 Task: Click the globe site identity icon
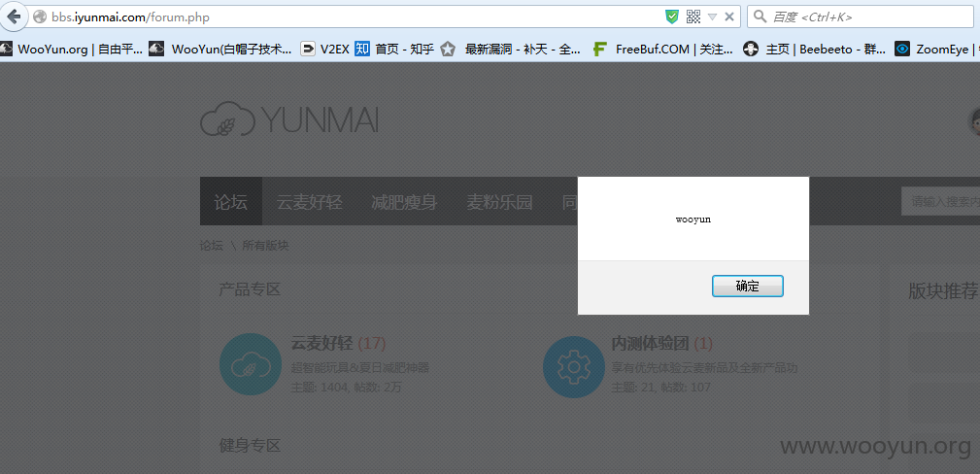40,17
